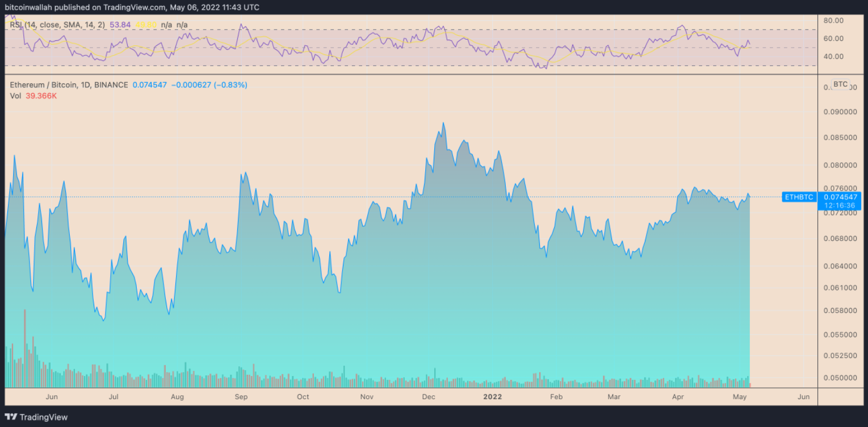The height and width of the screenshot is (427, 868).
Task: Click the BINANCE exchange label in title
Action: point(111,85)
